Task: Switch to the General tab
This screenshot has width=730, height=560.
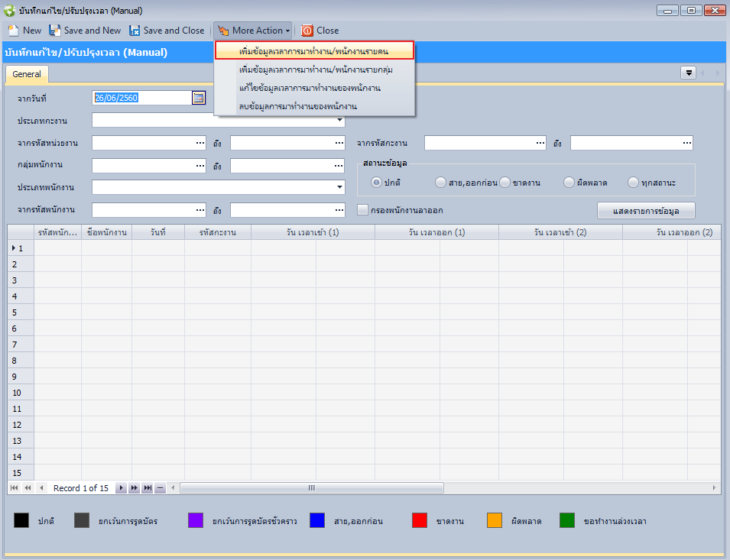Action: coord(27,74)
